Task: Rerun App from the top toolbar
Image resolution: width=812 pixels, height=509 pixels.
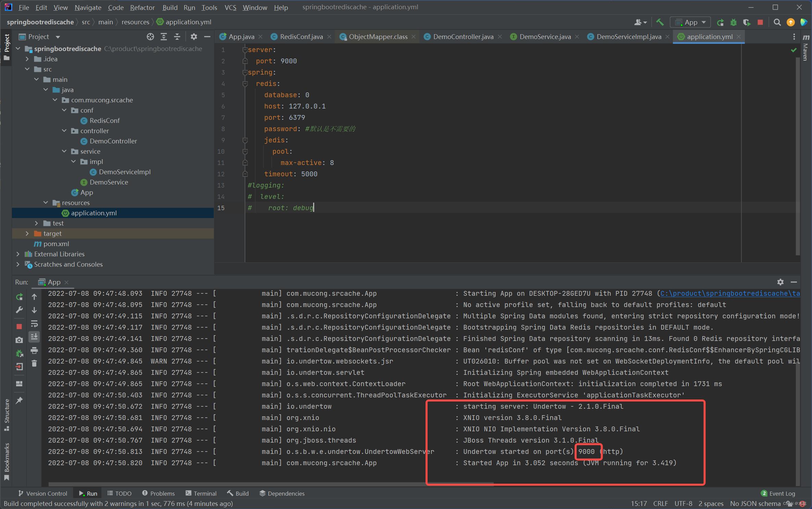Action: (720, 22)
